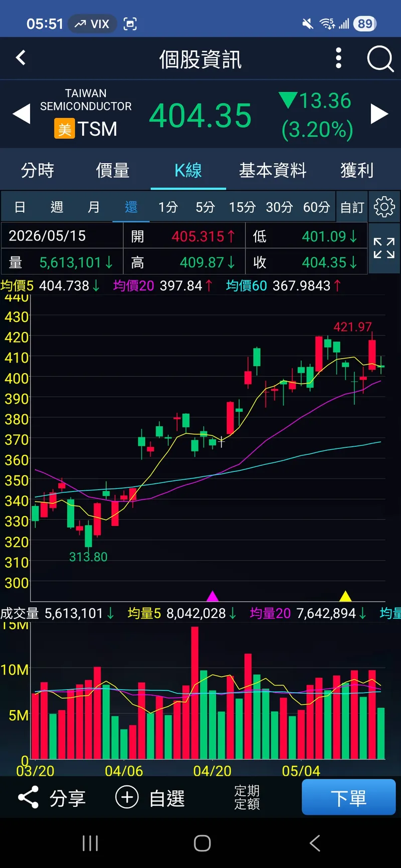This screenshot has height=868, width=401.
Task: Open the three-dot more options menu
Action: [x=339, y=58]
